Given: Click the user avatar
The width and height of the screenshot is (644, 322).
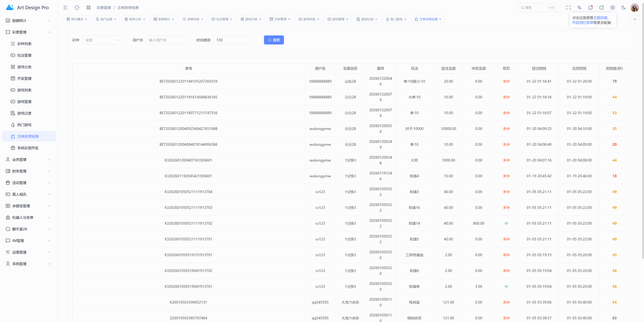Looking at the screenshot, I should tap(634, 8).
